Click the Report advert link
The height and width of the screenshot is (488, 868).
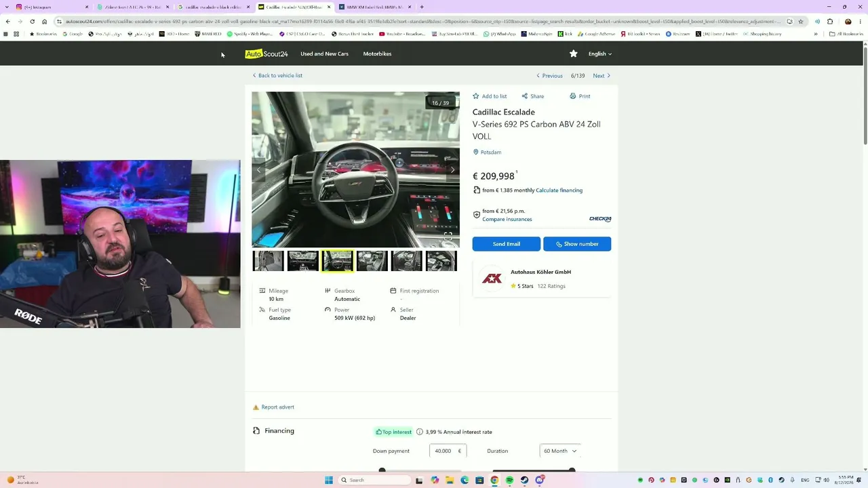277,407
